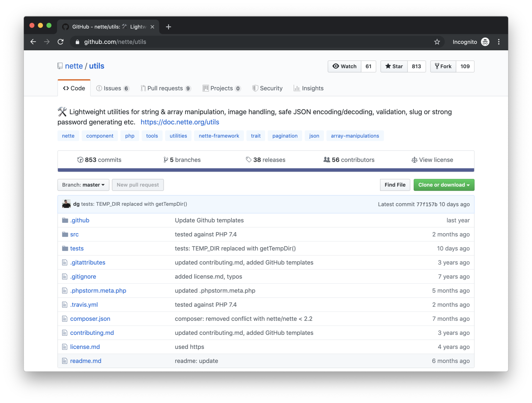Click the Find File button
Screen dimensions: 532x403
(x=395, y=185)
